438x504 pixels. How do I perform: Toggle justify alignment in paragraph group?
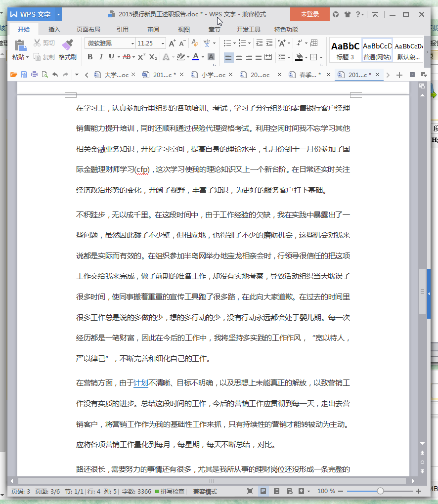[x=258, y=57]
